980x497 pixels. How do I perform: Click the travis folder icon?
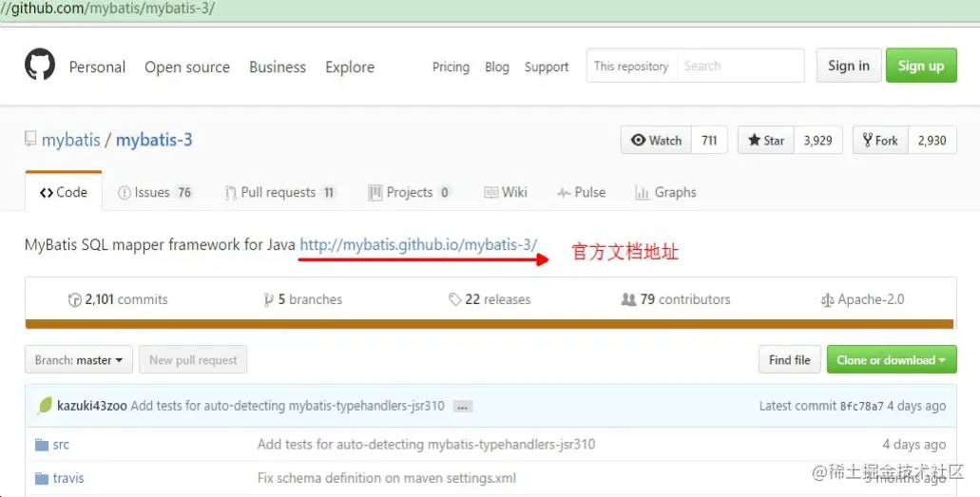click(x=42, y=479)
